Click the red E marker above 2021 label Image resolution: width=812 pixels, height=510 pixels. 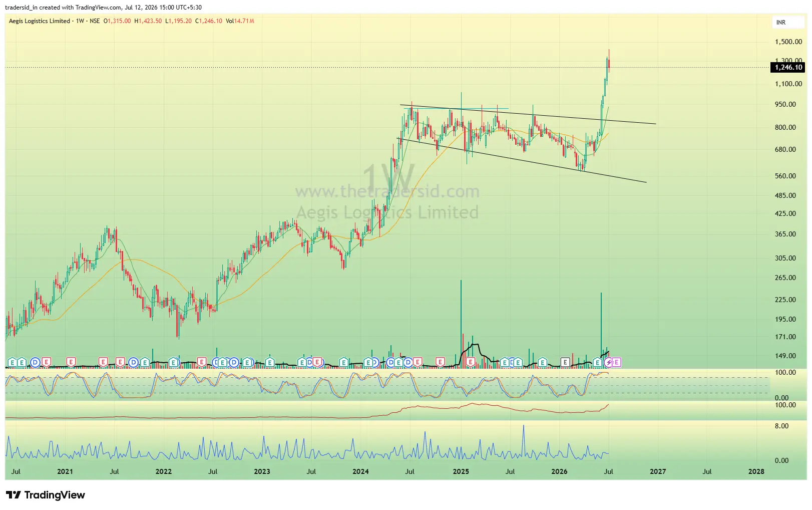(x=71, y=362)
